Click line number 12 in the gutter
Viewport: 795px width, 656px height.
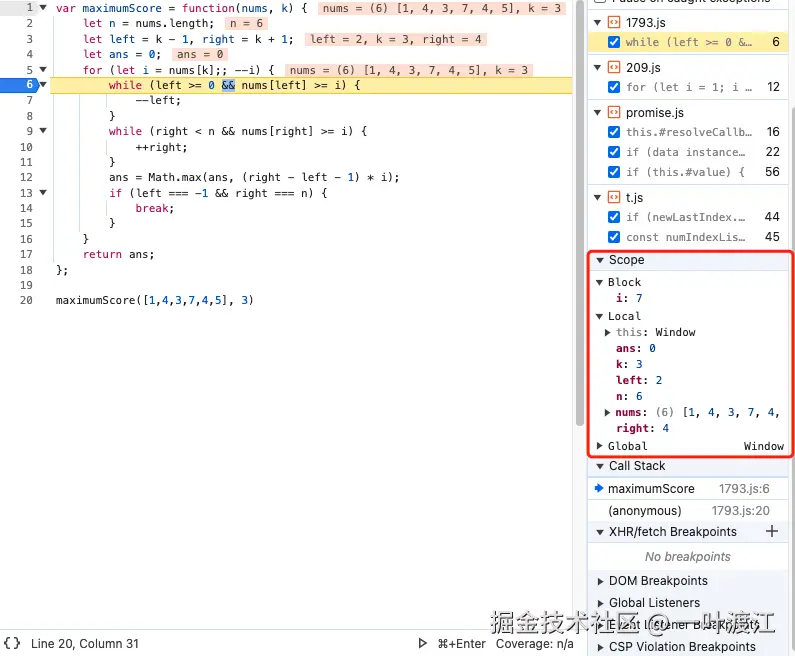coord(26,177)
